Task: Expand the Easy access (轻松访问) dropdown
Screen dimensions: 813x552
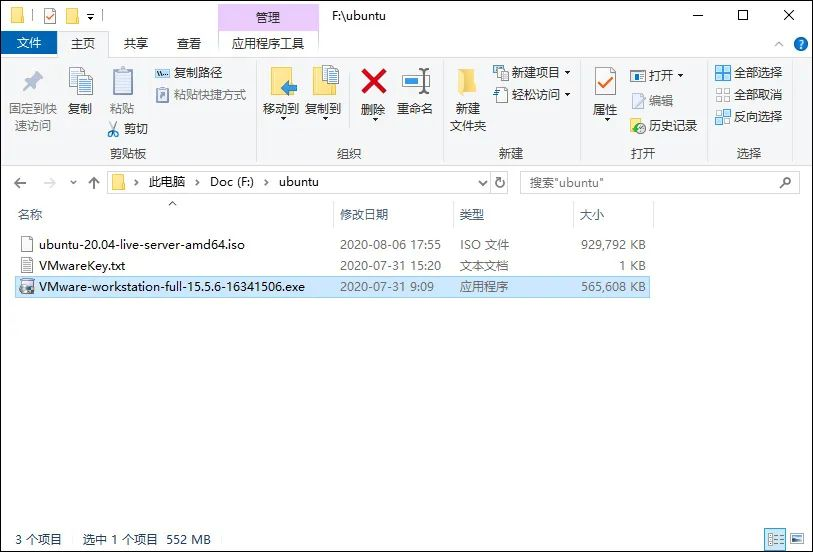Action: (567, 94)
